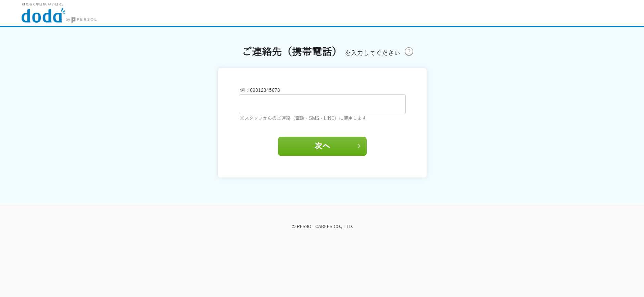This screenshot has height=297, width=644.
Task: Click the word LINE in the note
Action: [x=330, y=118]
